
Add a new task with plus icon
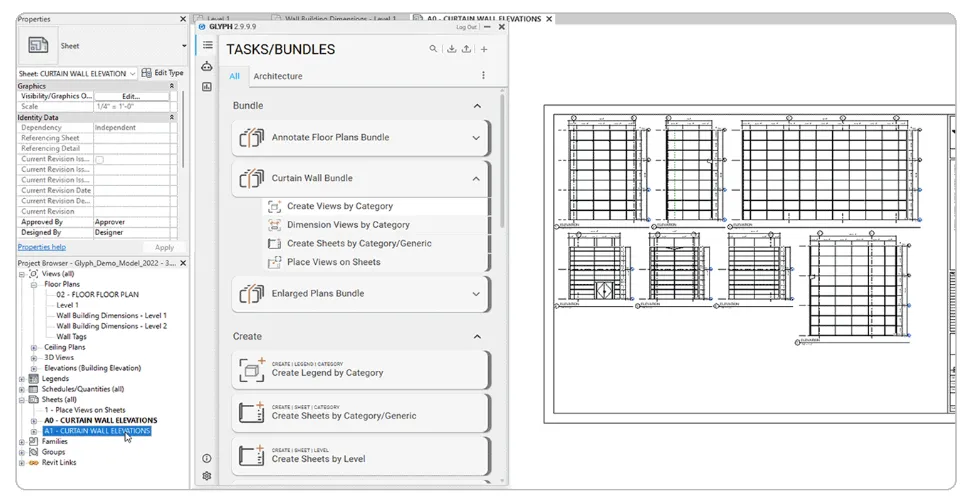tap(484, 49)
